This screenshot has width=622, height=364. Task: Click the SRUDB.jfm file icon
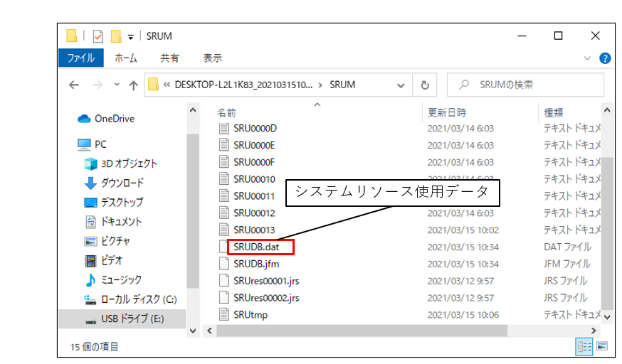pyautogui.click(x=223, y=264)
